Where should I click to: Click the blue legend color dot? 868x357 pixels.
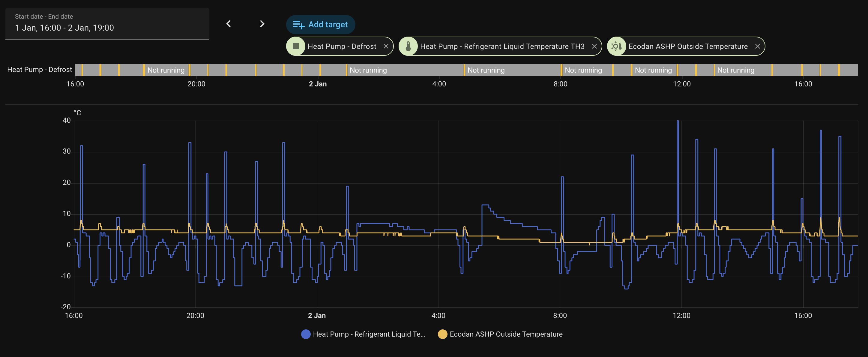coord(306,334)
